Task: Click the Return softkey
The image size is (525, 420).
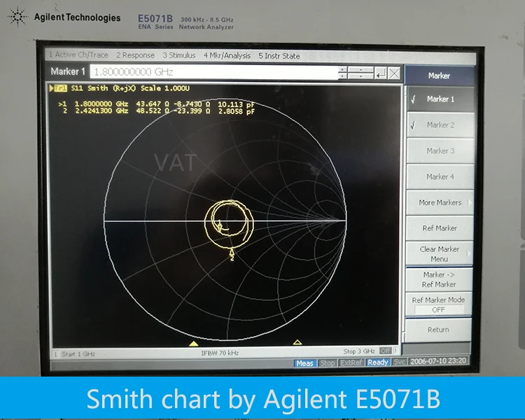Action: (x=438, y=330)
